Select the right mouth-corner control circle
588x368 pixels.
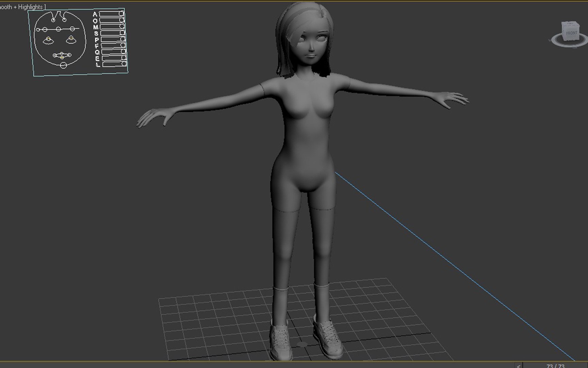tap(69, 55)
